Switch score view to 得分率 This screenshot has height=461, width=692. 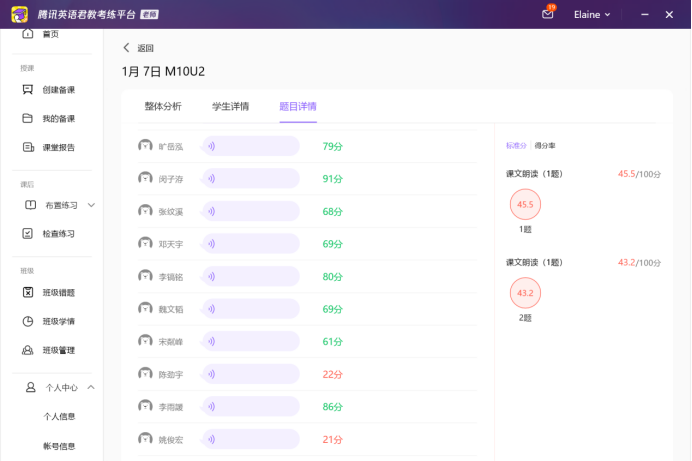545,146
